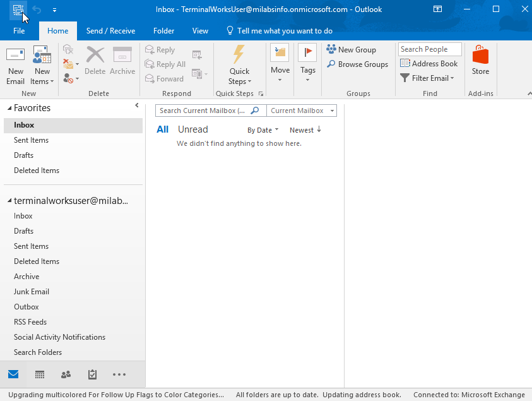Open Social Activity Notifications folder
The image size is (532, 401).
pyautogui.click(x=73, y=337)
